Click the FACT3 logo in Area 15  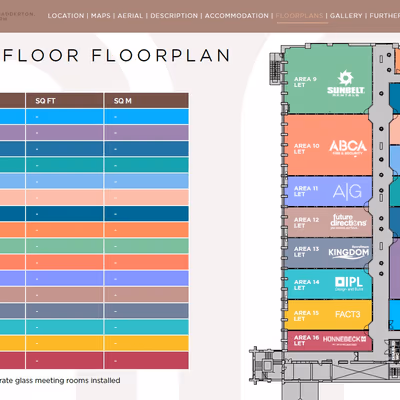(x=348, y=314)
